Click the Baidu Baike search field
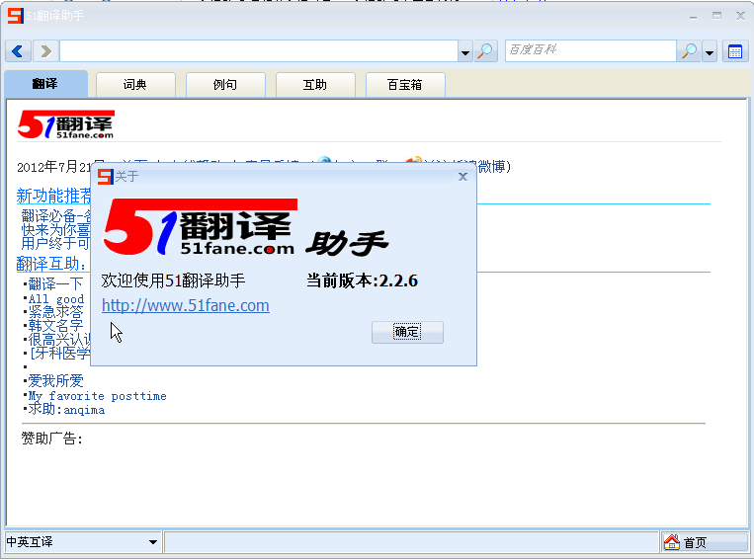The image size is (754, 560). pyautogui.click(x=591, y=50)
